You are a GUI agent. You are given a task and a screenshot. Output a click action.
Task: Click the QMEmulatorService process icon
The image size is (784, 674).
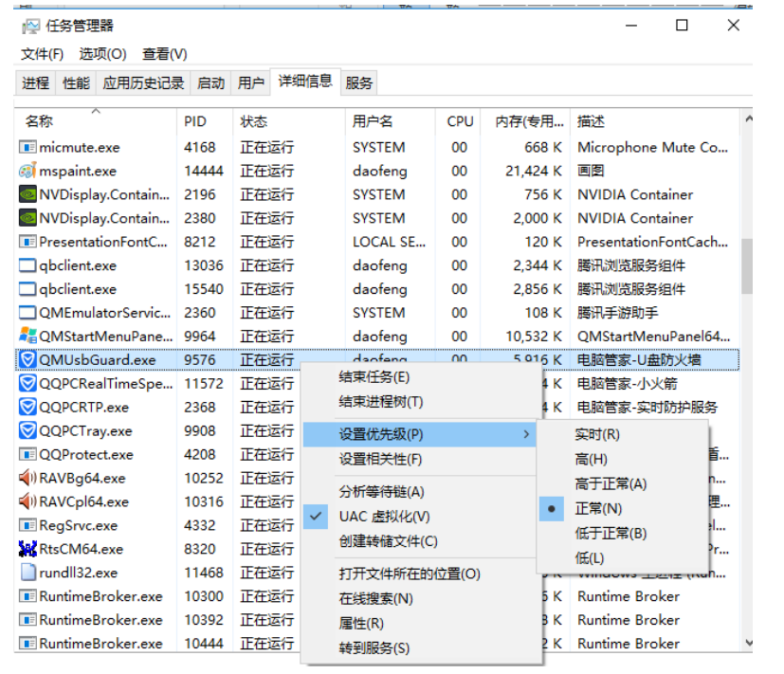[27, 312]
